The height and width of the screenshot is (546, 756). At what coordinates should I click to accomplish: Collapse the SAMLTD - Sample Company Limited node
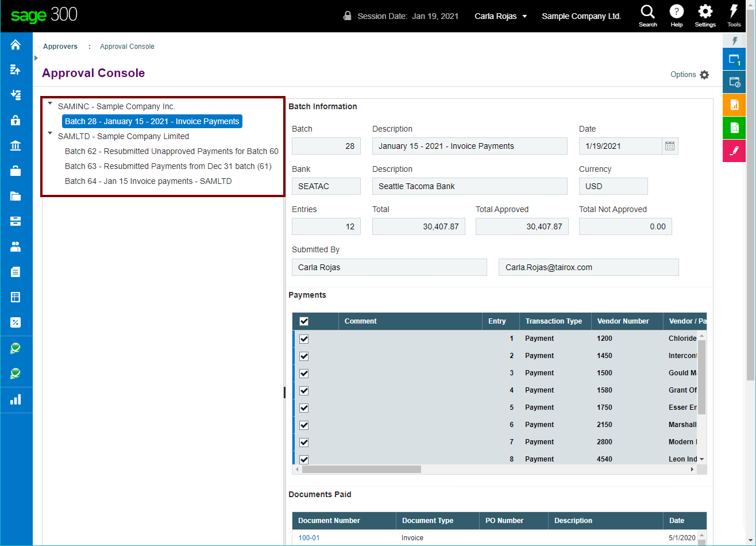click(51, 134)
